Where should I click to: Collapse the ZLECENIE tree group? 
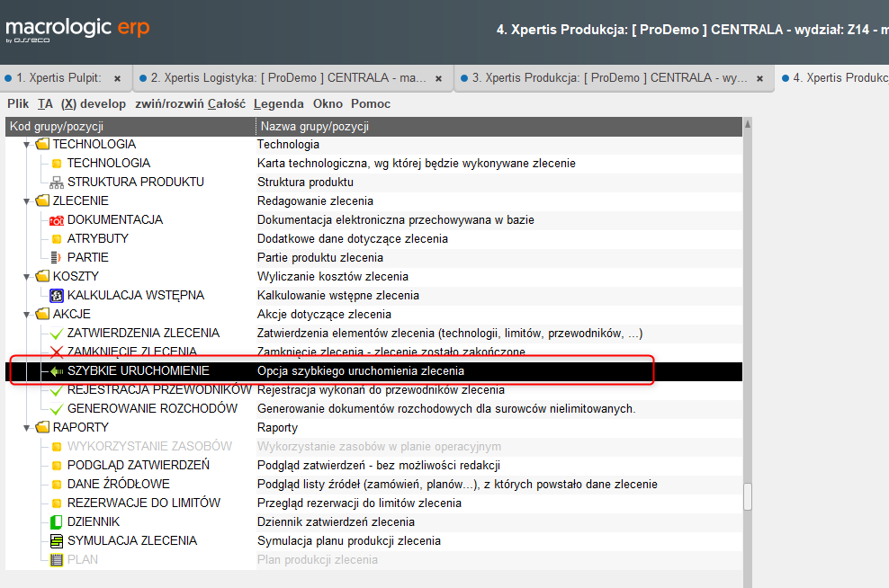tap(28, 201)
